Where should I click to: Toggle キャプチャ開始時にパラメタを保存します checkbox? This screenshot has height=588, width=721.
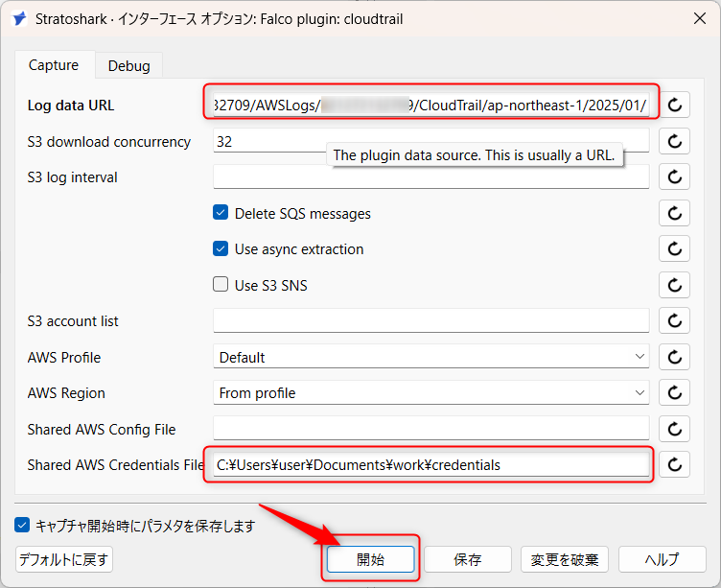[22, 525]
